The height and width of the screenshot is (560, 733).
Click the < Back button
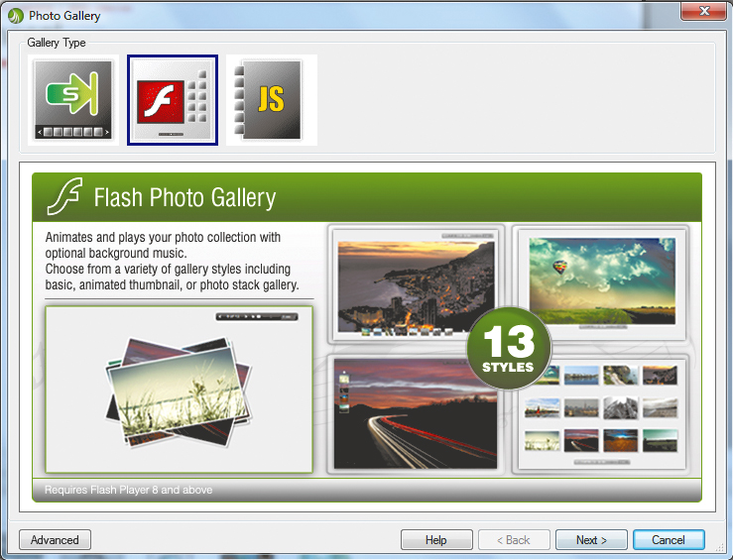514,540
